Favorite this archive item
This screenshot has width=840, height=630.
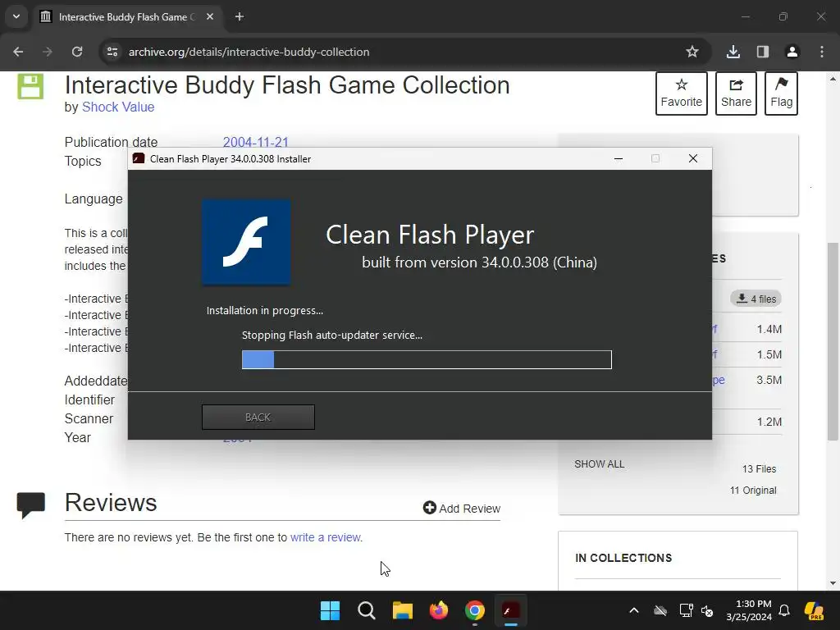point(681,94)
